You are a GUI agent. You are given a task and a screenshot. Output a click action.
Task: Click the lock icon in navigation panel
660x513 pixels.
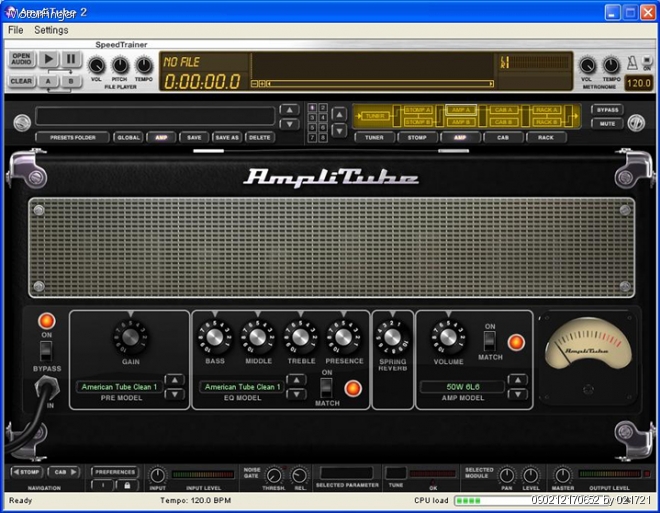[127, 484]
